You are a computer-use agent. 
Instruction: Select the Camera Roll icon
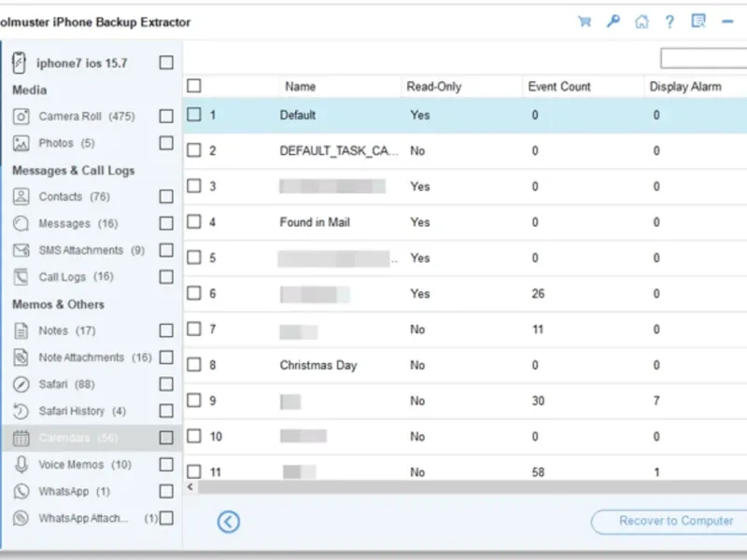pos(21,116)
